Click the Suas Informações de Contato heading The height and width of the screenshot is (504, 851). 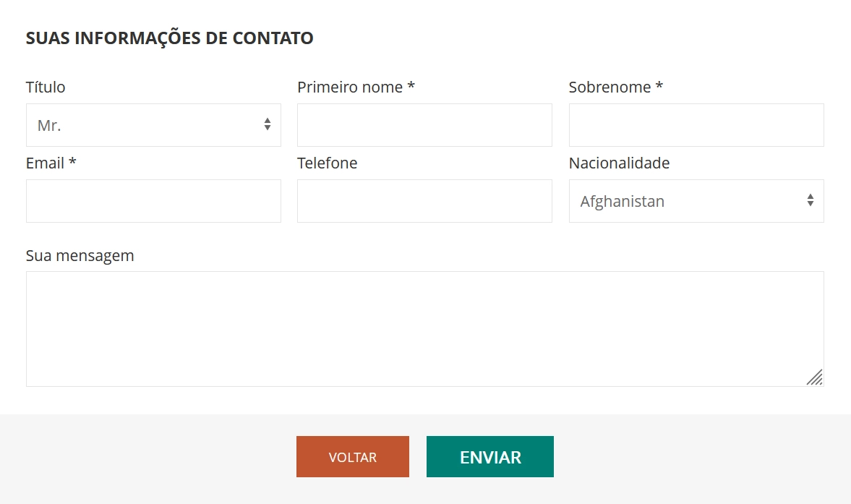(169, 38)
